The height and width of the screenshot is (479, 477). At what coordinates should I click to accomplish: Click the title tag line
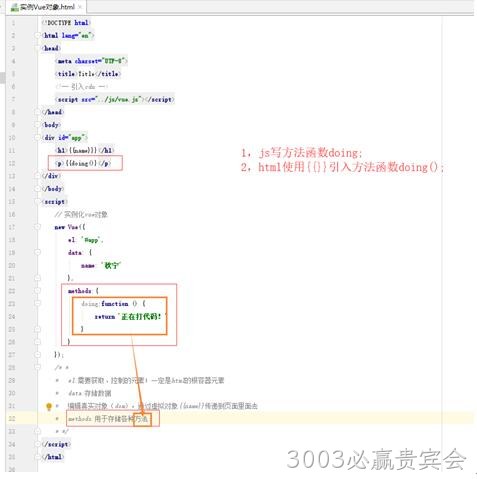pyautogui.click(x=88, y=74)
